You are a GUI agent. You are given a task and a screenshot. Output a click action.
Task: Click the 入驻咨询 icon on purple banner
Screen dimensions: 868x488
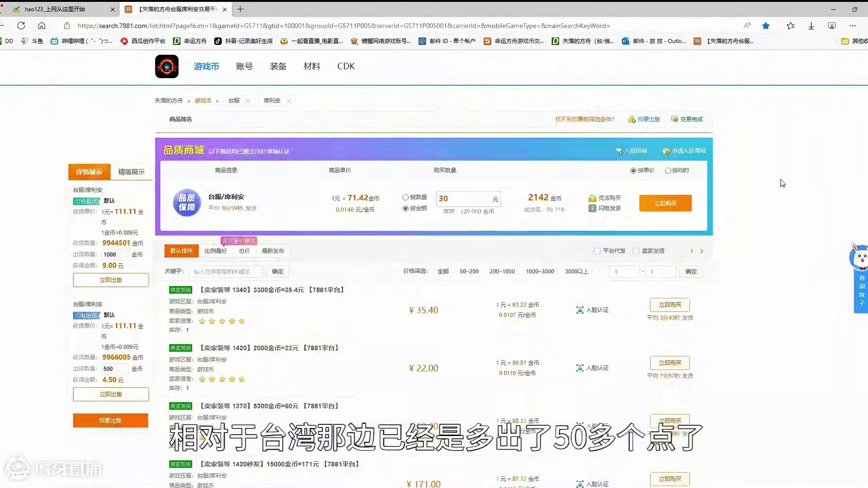point(619,151)
